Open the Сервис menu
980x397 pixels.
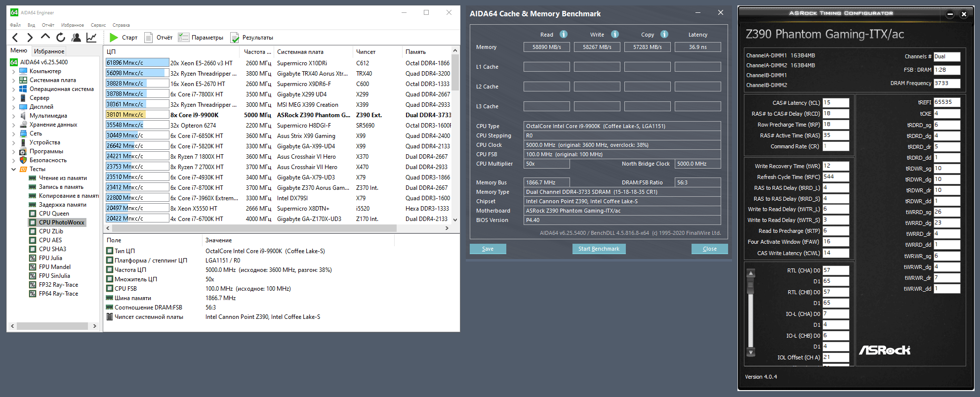pyautogui.click(x=98, y=25)
